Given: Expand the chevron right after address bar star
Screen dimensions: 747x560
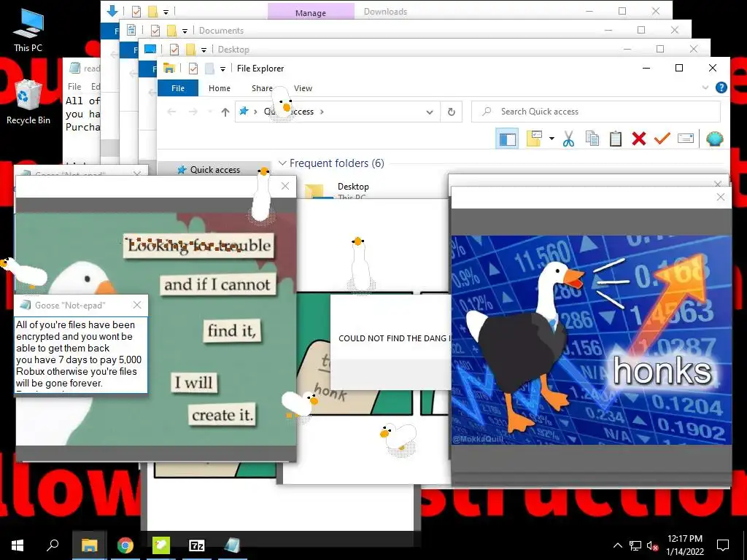Looking at the screenshot, I should [x=255, y=112].
